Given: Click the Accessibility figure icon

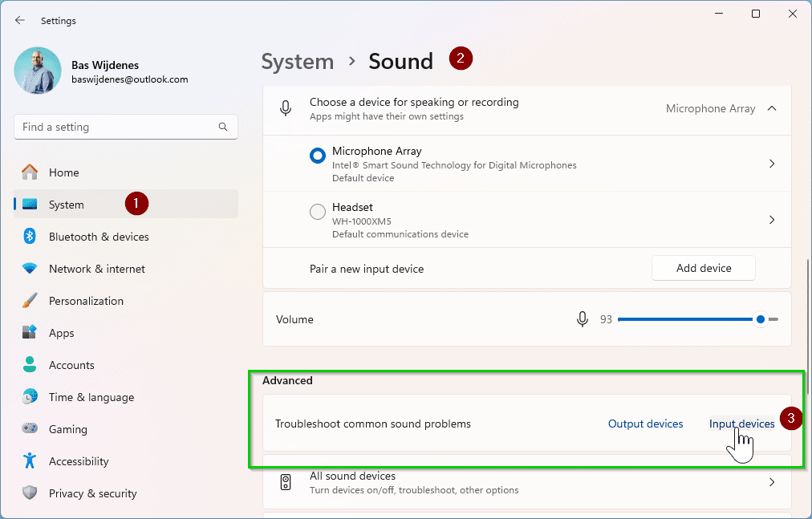Looking at the screenshot, I should pos(30,461).
